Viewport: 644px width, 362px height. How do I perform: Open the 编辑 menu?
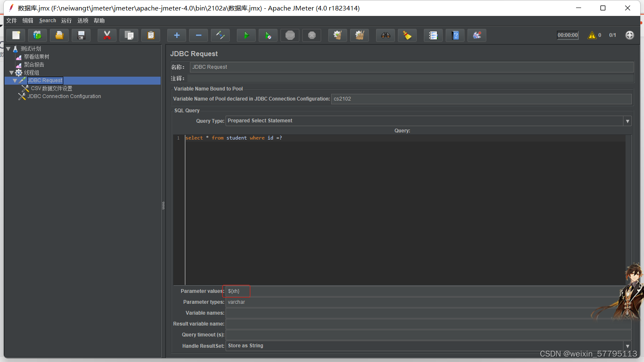[x=28, y=21]
